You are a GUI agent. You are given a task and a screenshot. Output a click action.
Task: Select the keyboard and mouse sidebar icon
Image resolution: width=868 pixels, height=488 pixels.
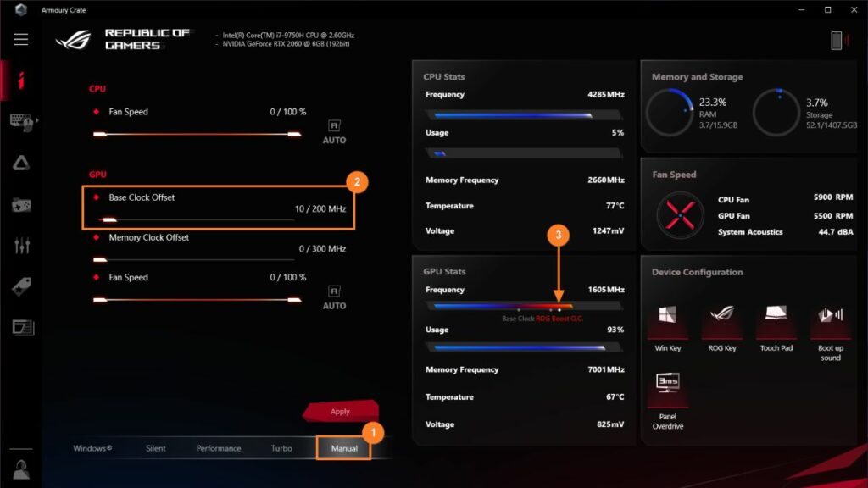click(20, 121)
